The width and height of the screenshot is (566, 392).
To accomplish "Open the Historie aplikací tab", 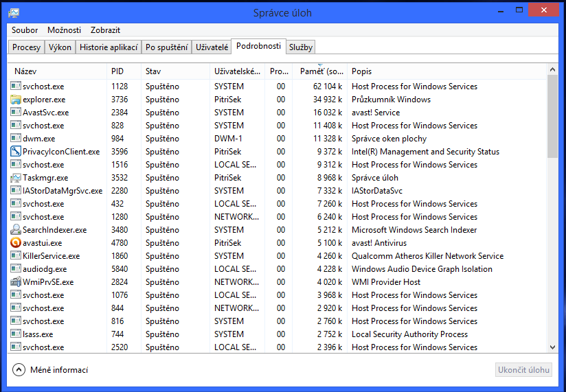I will pyautogui.click(x=109, y=47).
